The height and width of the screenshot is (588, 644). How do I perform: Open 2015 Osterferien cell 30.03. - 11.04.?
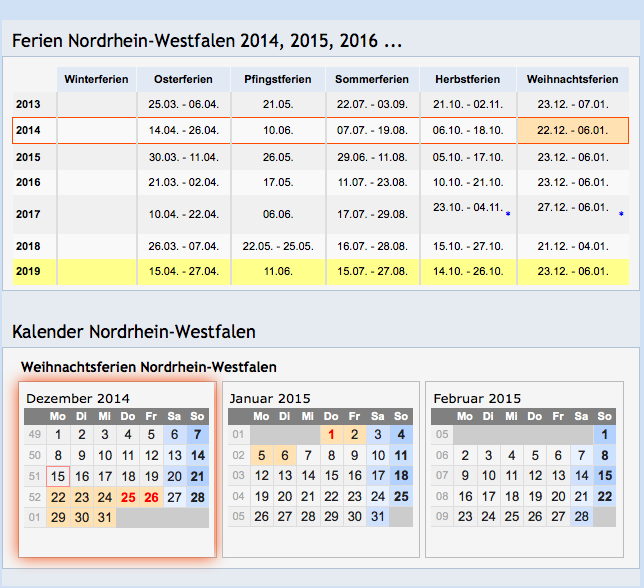pos(184,157)
